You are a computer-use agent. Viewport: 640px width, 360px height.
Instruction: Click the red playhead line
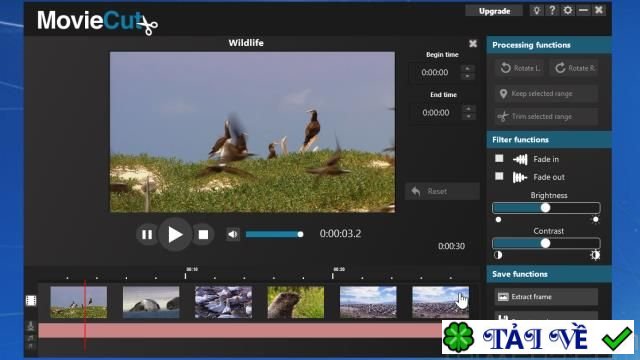pyautogui.click(x=85, y=316)
